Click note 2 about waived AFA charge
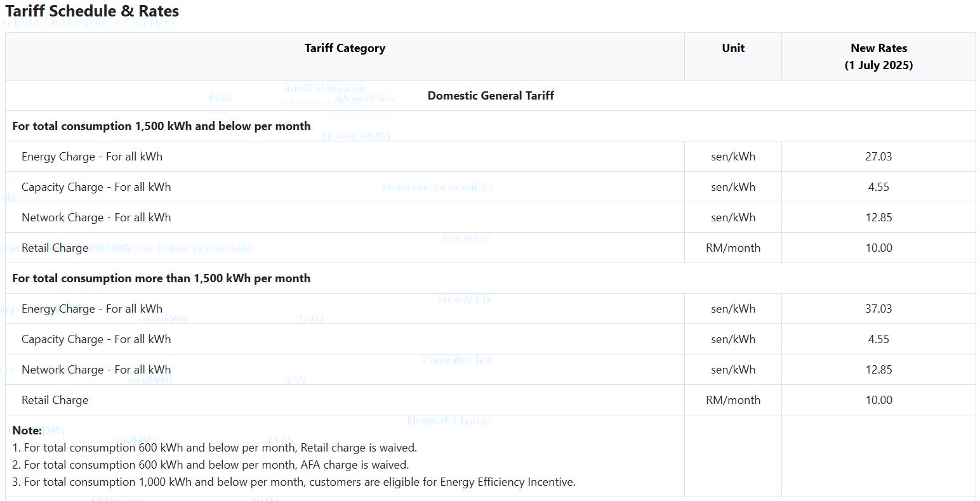 [210, 465]
